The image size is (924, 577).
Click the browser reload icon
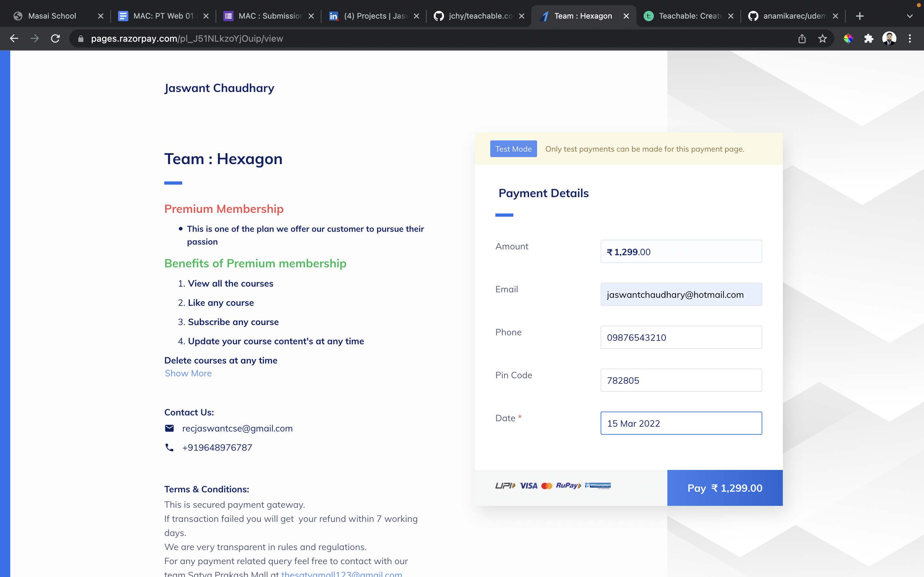tap(55, 38)
